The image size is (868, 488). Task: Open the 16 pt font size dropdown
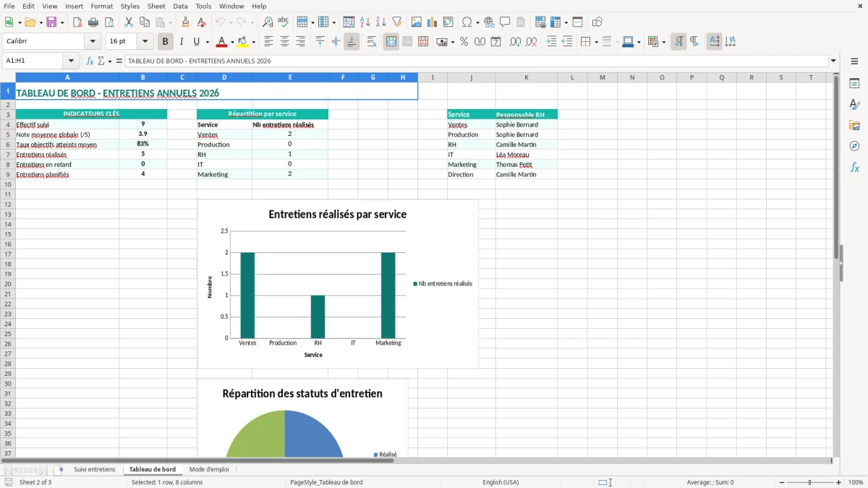tap(145, 42)
